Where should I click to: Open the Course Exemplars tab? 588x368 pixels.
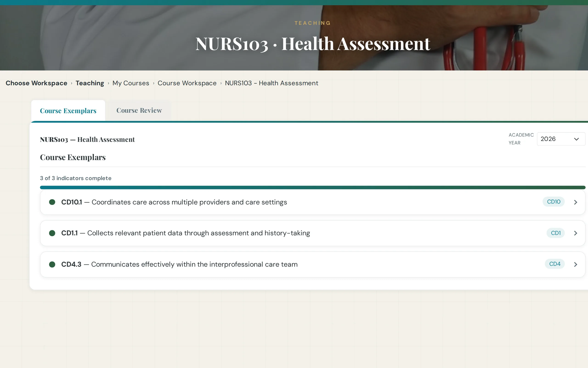[68, 110]
